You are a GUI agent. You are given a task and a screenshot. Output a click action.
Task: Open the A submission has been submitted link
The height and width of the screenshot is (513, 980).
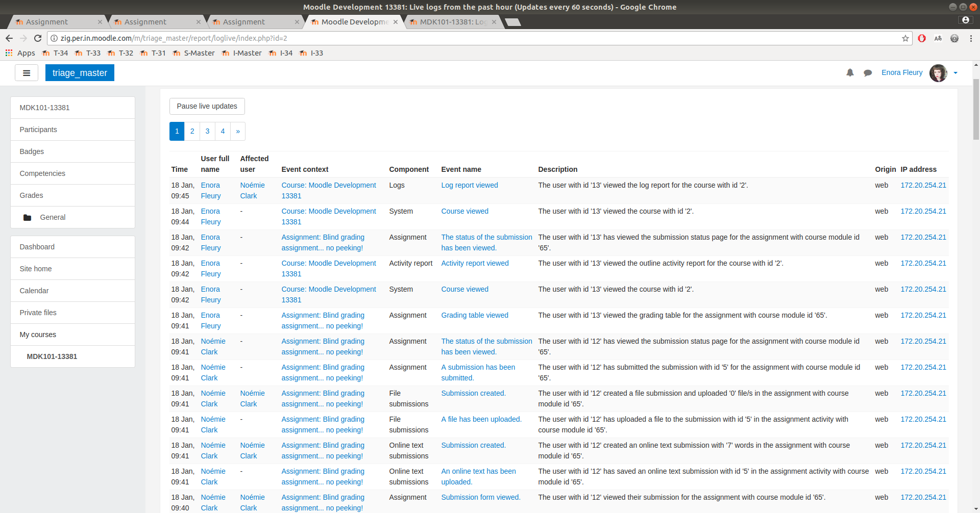point(478,372)
